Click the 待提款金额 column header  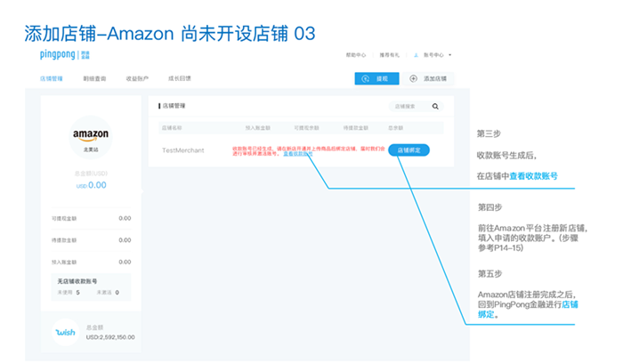click(x=356, y=128)
